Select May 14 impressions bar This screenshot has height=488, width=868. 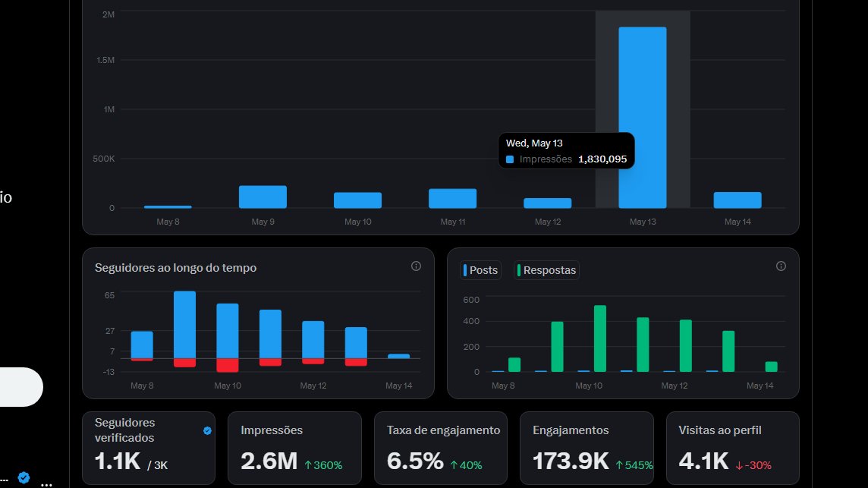737,200
